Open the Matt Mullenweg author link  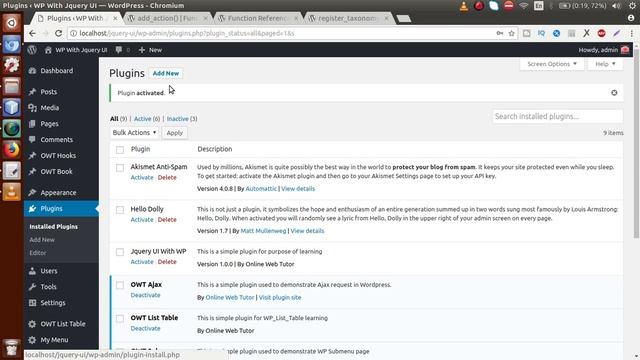click(263, 231)
